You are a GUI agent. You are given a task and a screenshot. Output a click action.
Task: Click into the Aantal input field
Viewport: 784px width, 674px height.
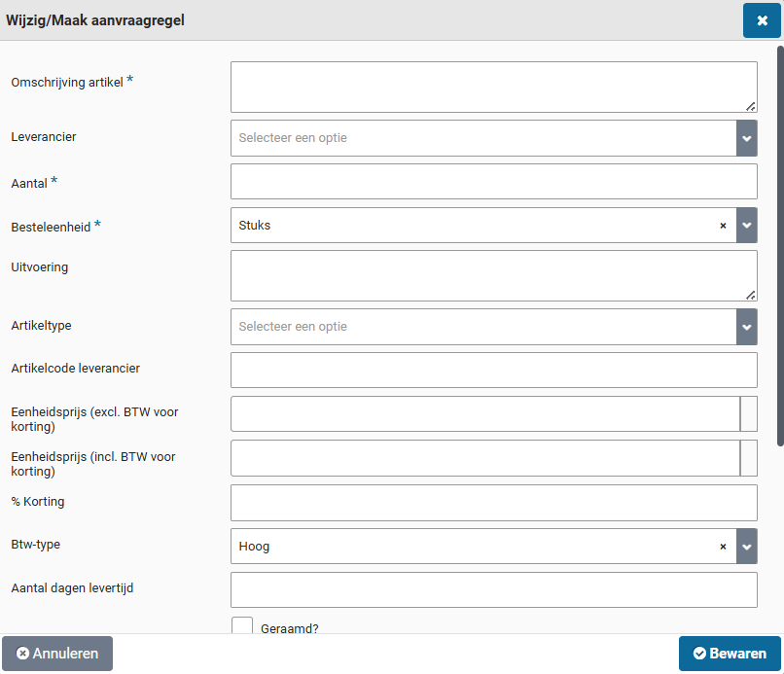493,182
